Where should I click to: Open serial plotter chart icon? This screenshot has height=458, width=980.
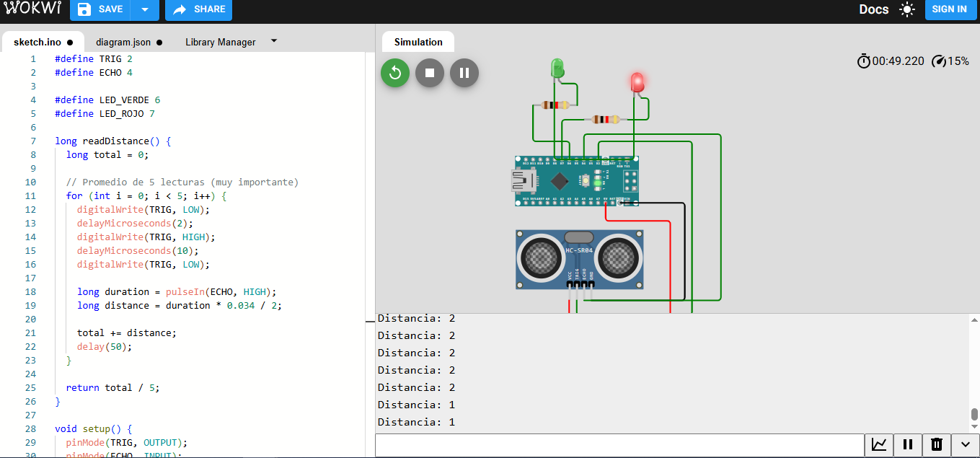[879, 444]
